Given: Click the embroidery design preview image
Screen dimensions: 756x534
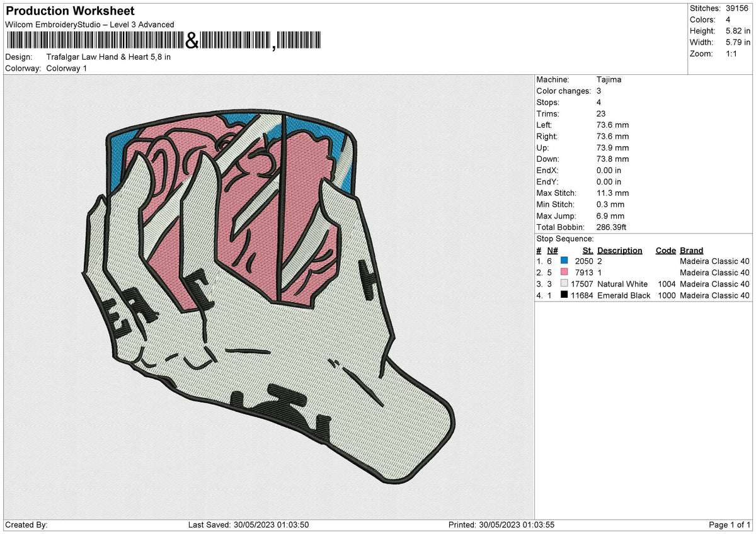Looking at the screenshot, I should point(270,298).
